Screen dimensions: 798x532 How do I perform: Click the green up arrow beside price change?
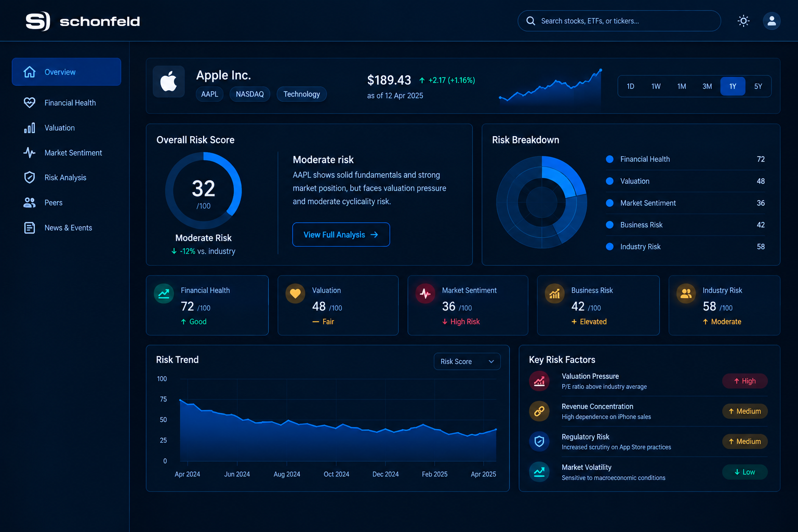[x=422, y=81]
